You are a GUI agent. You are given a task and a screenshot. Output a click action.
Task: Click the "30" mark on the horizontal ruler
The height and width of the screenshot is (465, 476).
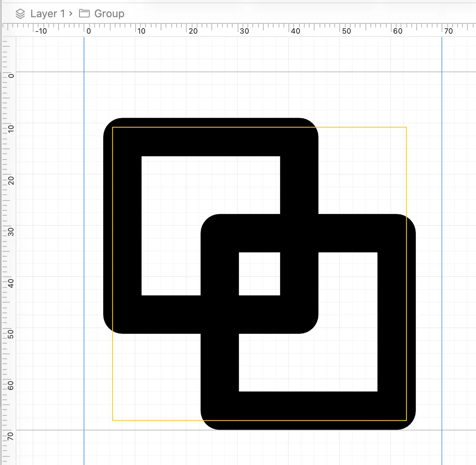(x=245, y=31)
